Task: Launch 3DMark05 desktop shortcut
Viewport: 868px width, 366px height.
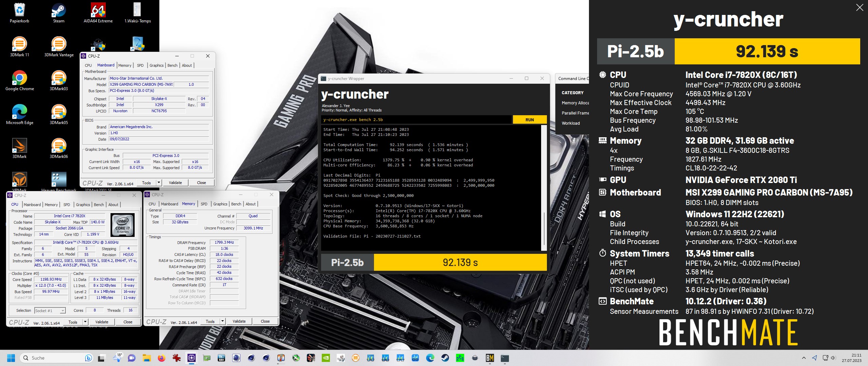Action: [59, 115]
